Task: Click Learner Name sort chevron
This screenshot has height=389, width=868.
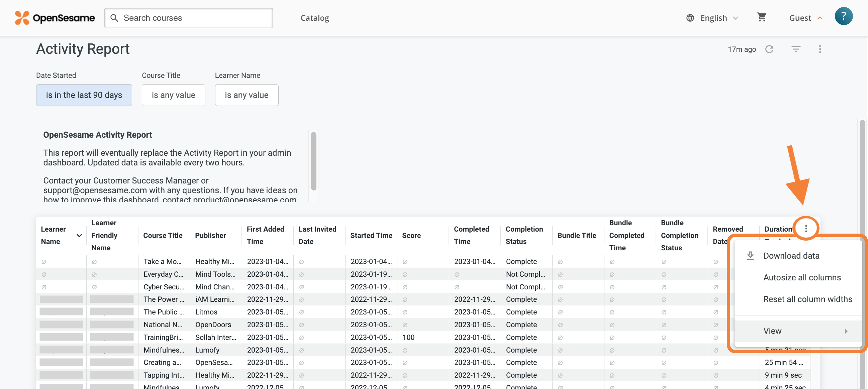Action: 79,235
